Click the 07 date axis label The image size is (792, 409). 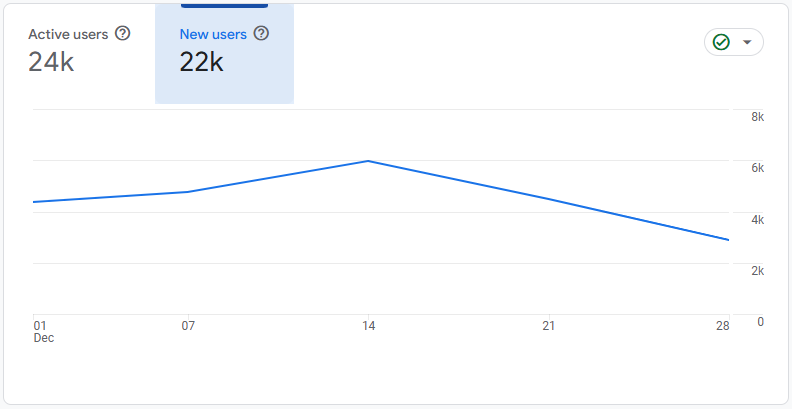coord(188,326)
